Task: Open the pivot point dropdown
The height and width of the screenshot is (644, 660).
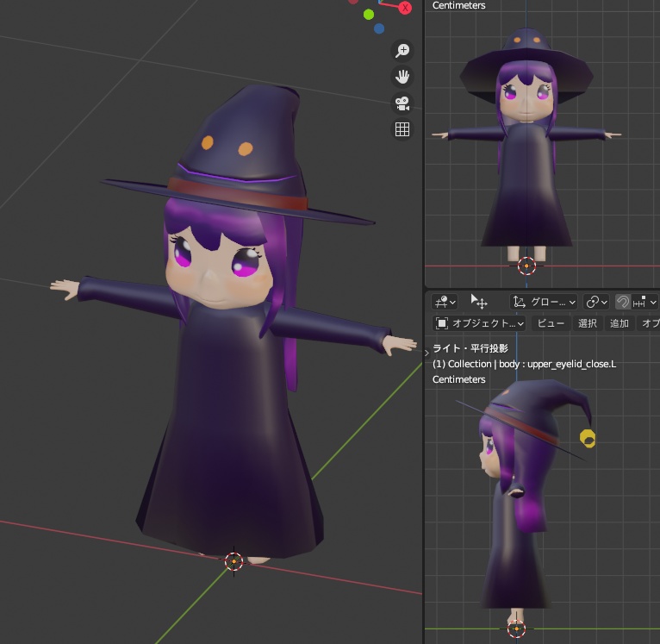Action: coord(596,302)
